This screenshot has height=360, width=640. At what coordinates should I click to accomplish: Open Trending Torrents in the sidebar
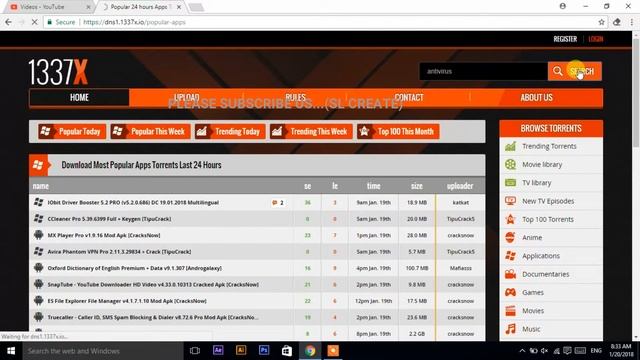point(549,146)
